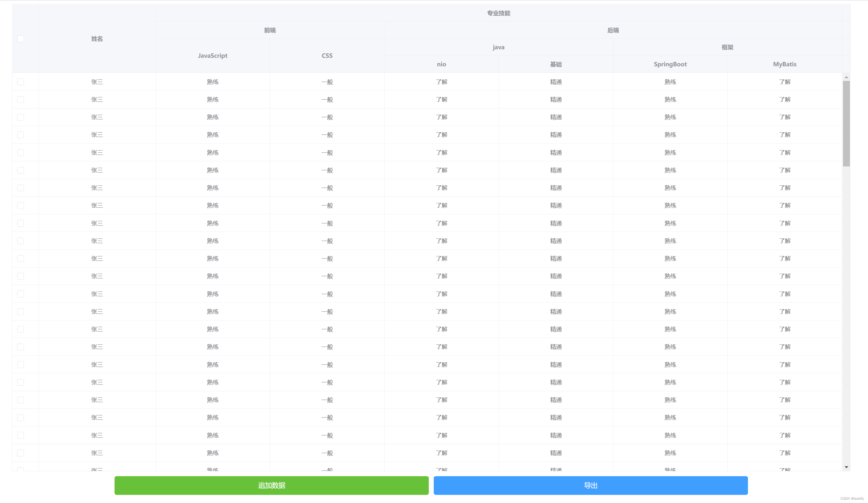Select the fifth row's checkbox
The image size is (868, 503).
click(21, 152)
